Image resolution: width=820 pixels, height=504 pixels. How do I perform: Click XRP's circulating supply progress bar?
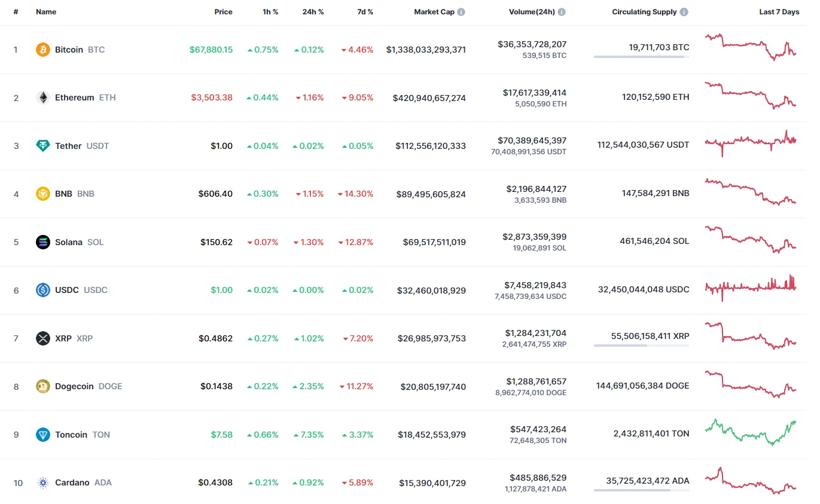(641, 346)
